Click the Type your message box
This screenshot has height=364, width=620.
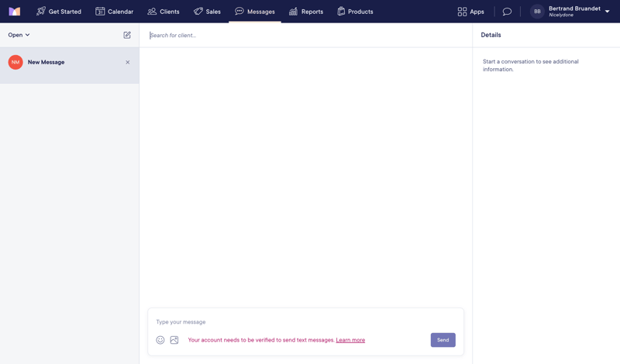coord(305,321)
